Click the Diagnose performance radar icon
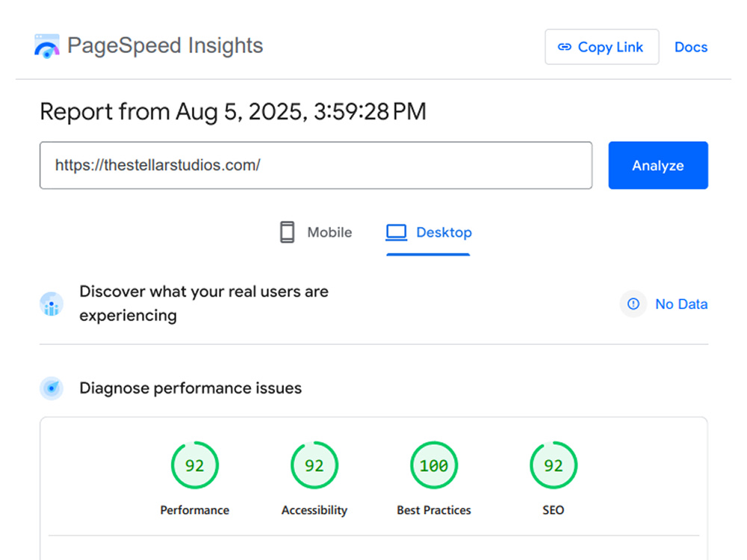This screenshot has width=747, height=560. [52, 388]
